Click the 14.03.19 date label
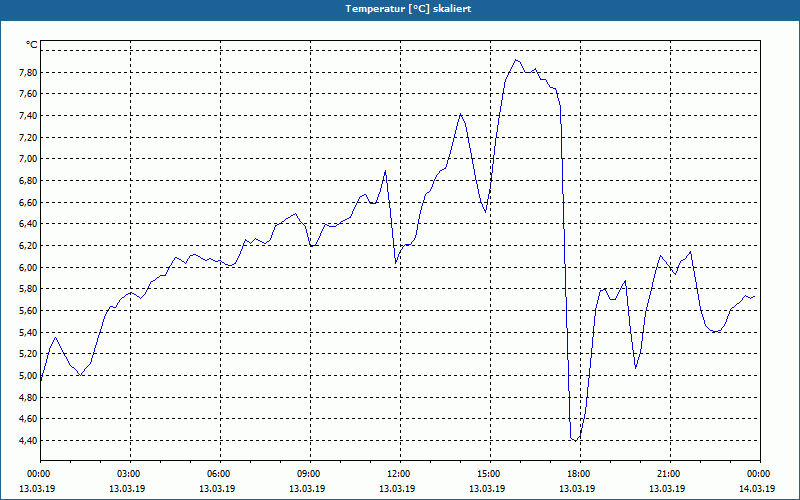Screen dimensions: 800x500 coord(757,488)
